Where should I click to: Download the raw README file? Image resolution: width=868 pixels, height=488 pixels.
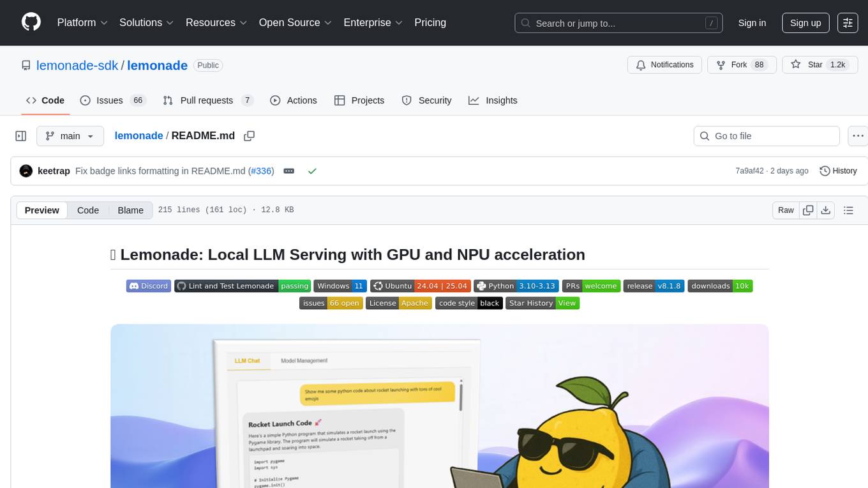825,210
